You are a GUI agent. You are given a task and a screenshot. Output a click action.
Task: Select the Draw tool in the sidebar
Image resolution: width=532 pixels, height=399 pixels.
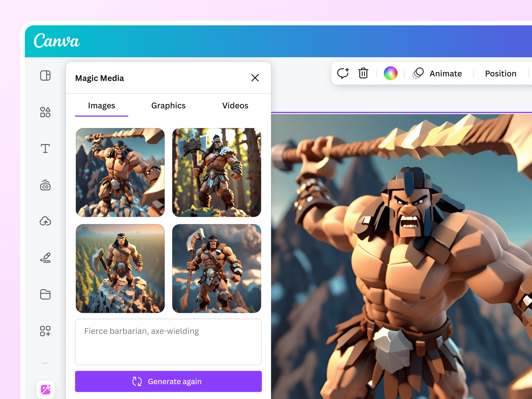pyautogui.click(x=45, y=258)
